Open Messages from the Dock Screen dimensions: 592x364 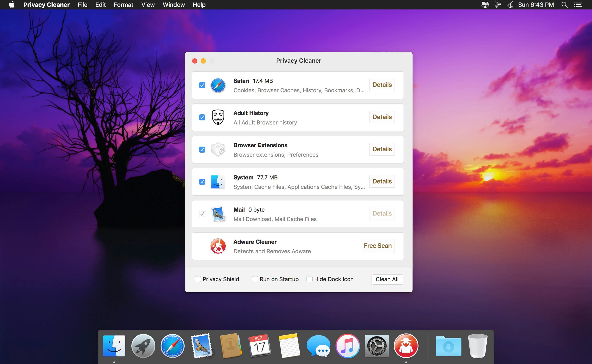318,346
